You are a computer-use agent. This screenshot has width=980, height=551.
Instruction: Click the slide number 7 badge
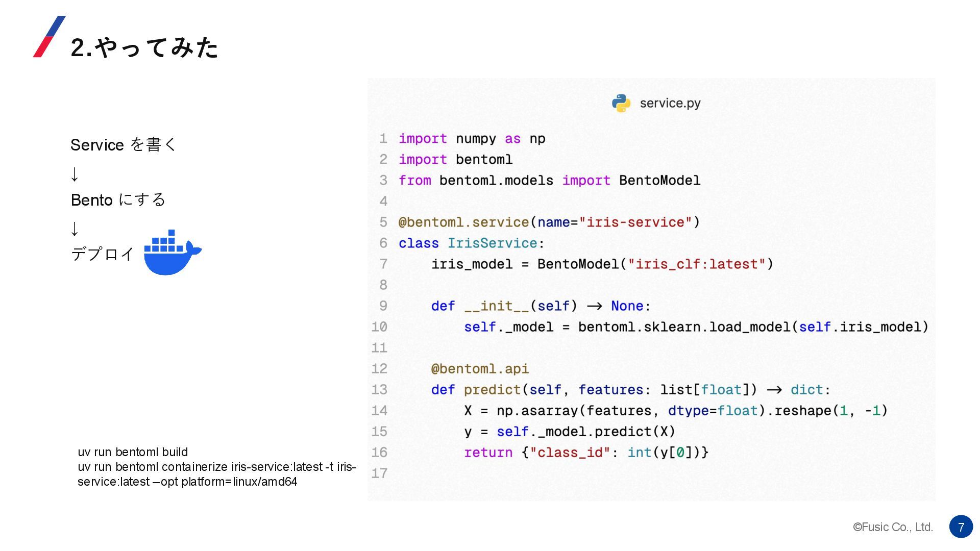click(961, 527)
